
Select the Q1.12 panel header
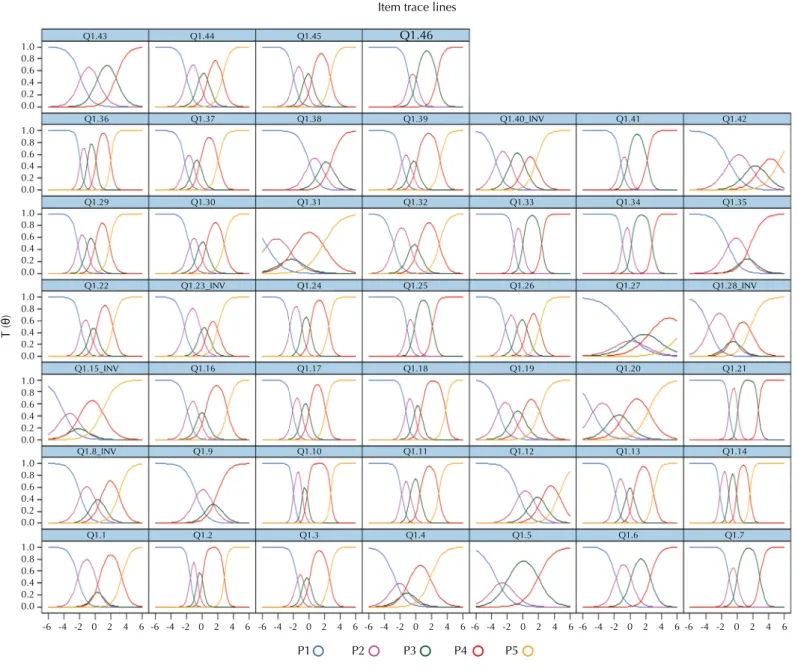(523, 452)
